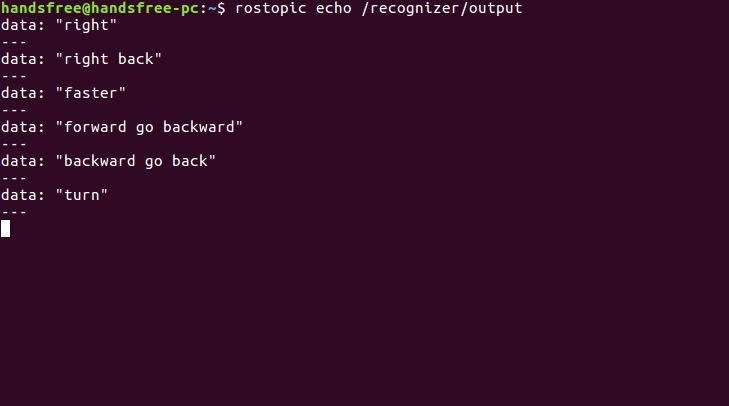Image resolution: width=729 pixels, height=406 pixels.
Task: Click the "backward go back" output text
Action: click(136, 161)
